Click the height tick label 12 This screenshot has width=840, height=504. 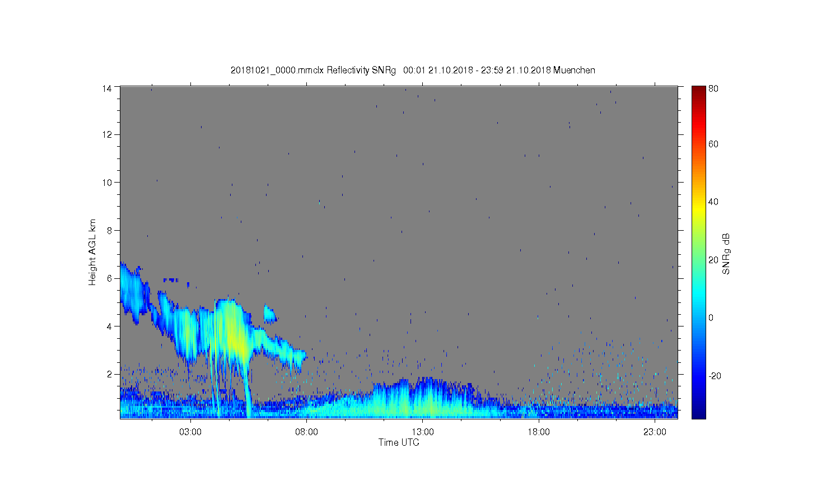(107, 134)
